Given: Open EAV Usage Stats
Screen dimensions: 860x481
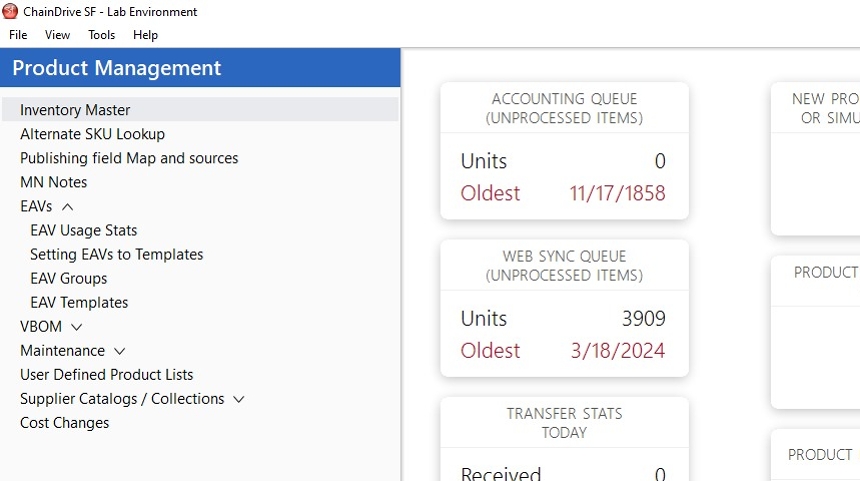Looking at the screenshot, I should click(83, 230).
